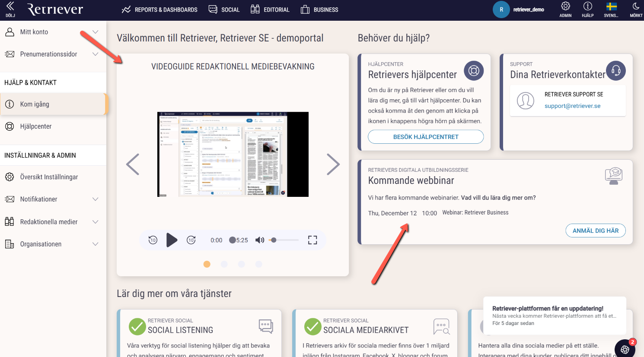Open Webinar: Retriever Business entry
Screen dimensions: 644x357
[475, 212]
